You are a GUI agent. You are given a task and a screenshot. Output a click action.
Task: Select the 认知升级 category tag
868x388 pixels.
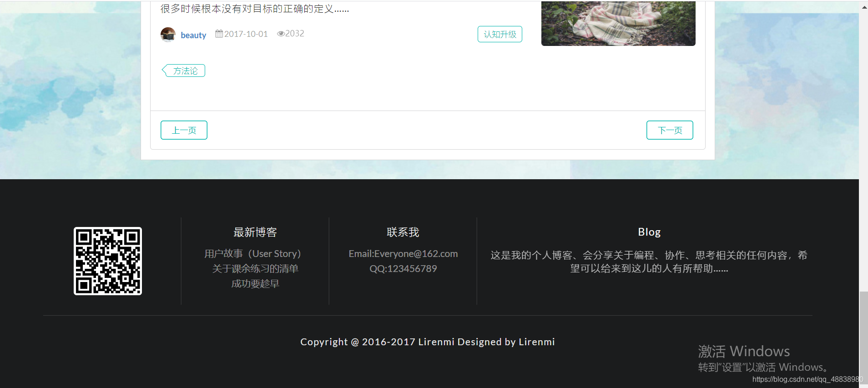pos(500,34)
